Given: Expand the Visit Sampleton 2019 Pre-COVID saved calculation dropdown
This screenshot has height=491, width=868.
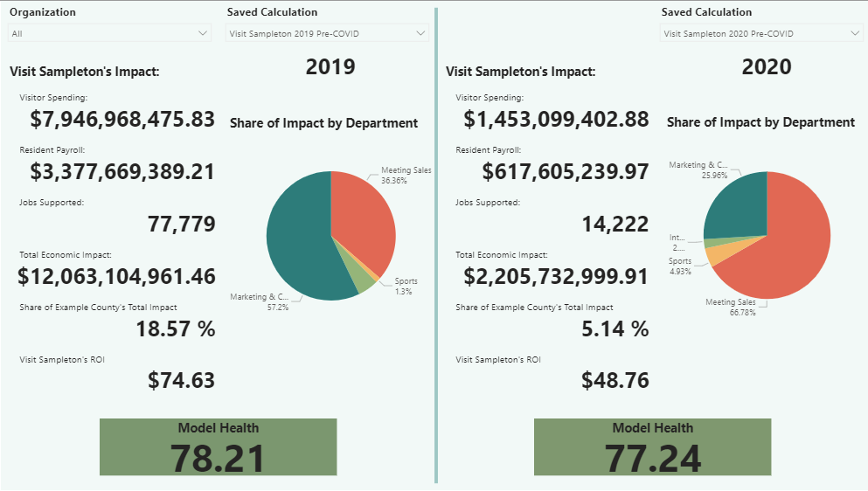Looking at the screenshot, I should [x=327, y=33].
